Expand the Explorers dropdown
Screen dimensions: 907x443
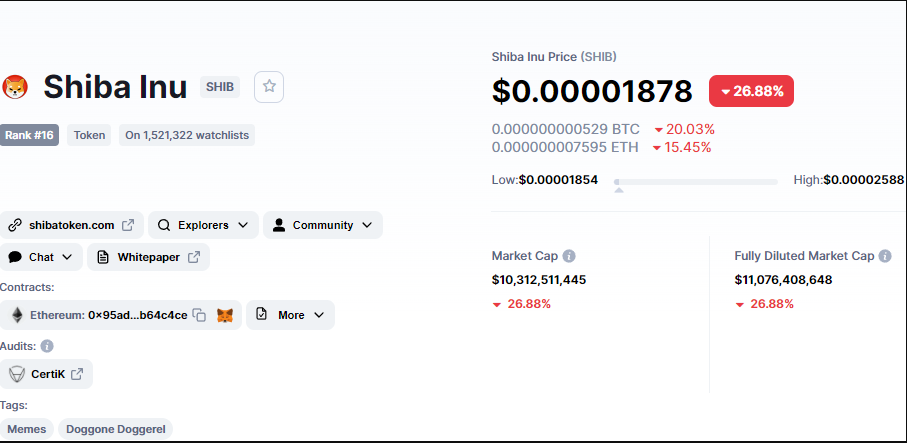tap(203, 225)
